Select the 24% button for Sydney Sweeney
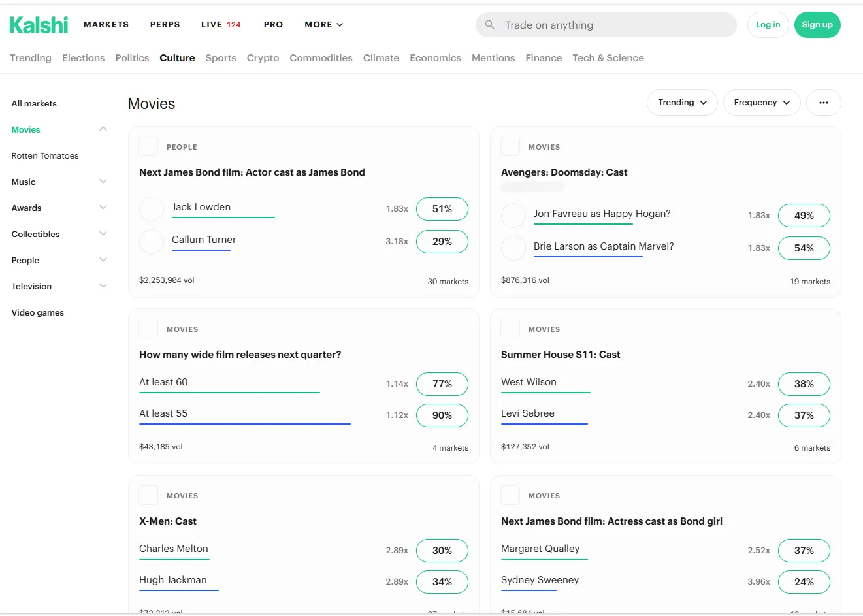 804,582
